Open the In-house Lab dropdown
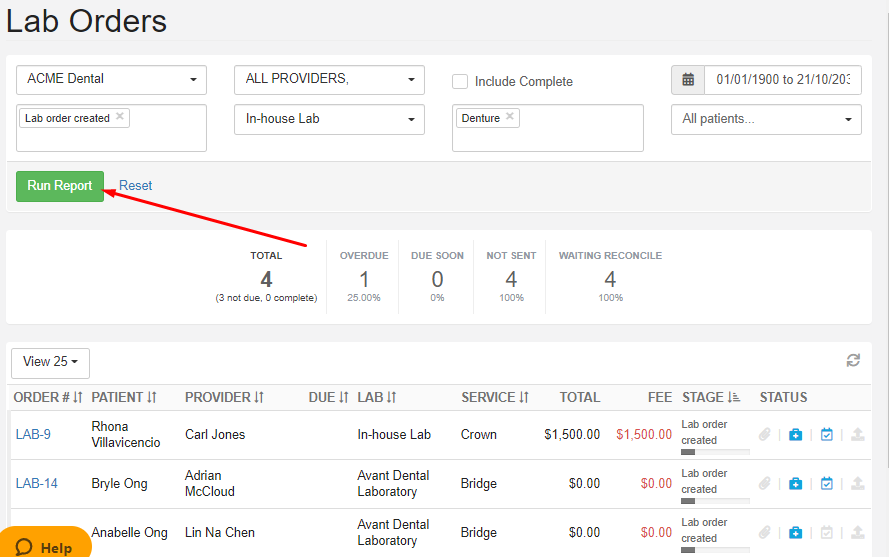Viewport: 889px width, 557px height. coord(328,119)
